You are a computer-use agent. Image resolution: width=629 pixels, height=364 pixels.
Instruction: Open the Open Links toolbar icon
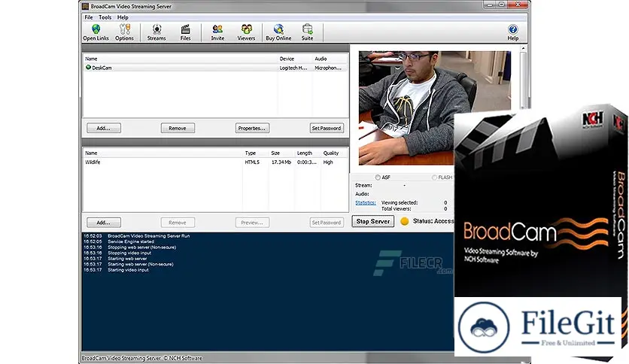96,32
